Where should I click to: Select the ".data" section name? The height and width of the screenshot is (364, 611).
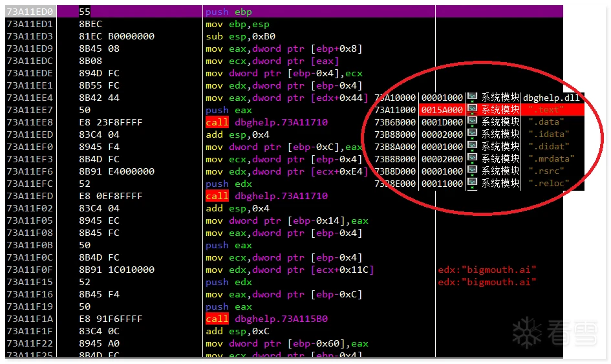546,122
